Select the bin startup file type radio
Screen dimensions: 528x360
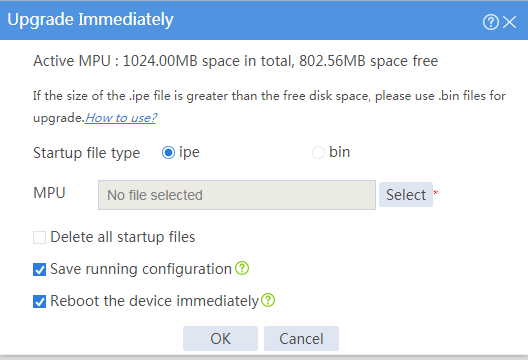pyautogui.click(x=318, y=153)
